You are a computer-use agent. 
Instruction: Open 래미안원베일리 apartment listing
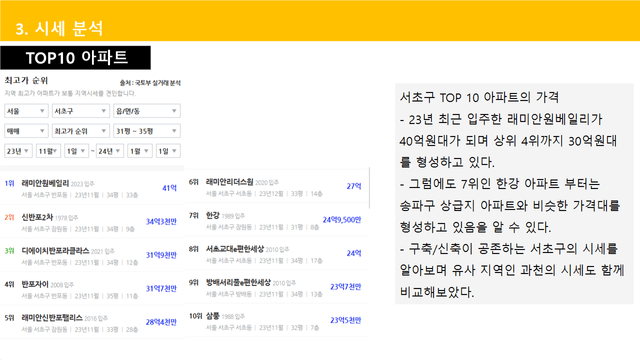[45, 184]
